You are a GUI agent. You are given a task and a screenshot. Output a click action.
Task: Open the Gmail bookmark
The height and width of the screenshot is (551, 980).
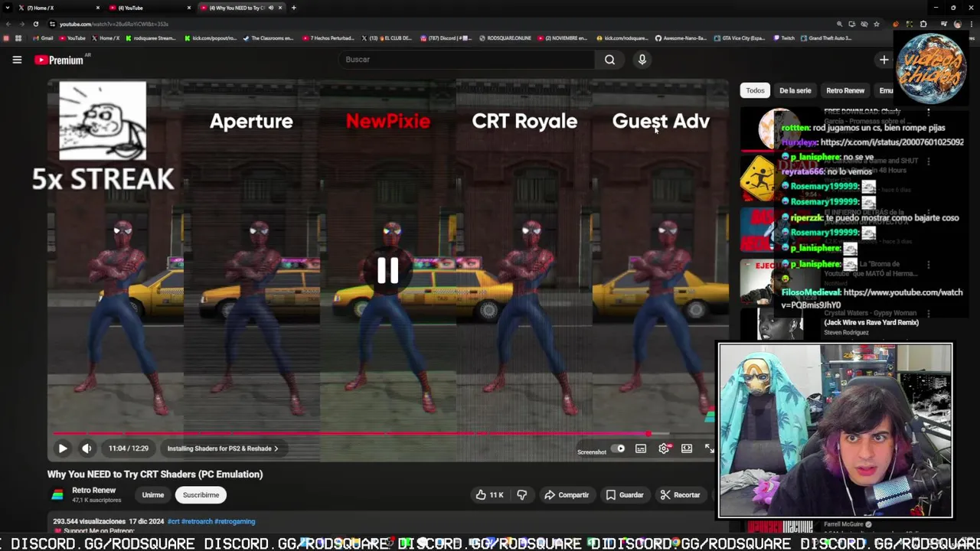coord(43,38)
